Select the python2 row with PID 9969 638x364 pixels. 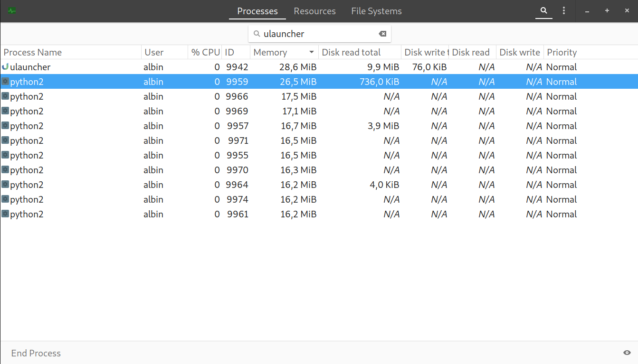(190, 111)
